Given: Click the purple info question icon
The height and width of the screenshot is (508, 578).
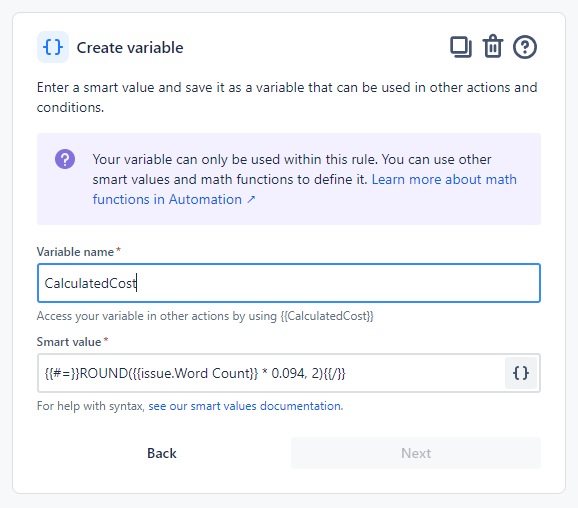Looking at the screenshot, I should point(65,159).
